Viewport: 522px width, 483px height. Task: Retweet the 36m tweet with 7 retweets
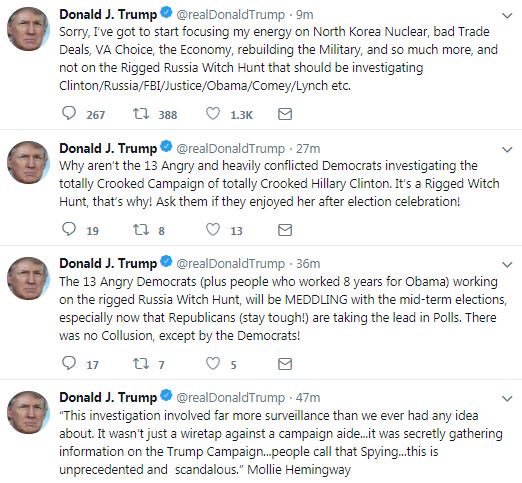(141, 363)
